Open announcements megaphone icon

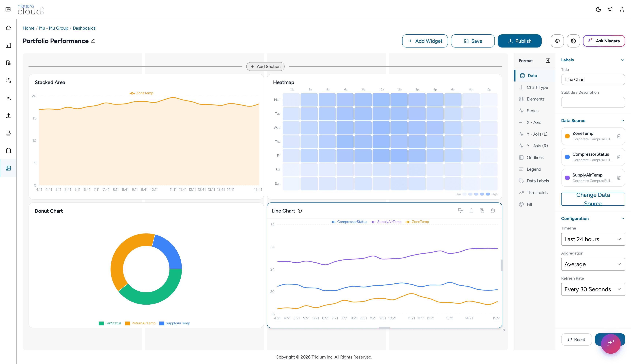[x=610, y=9]
